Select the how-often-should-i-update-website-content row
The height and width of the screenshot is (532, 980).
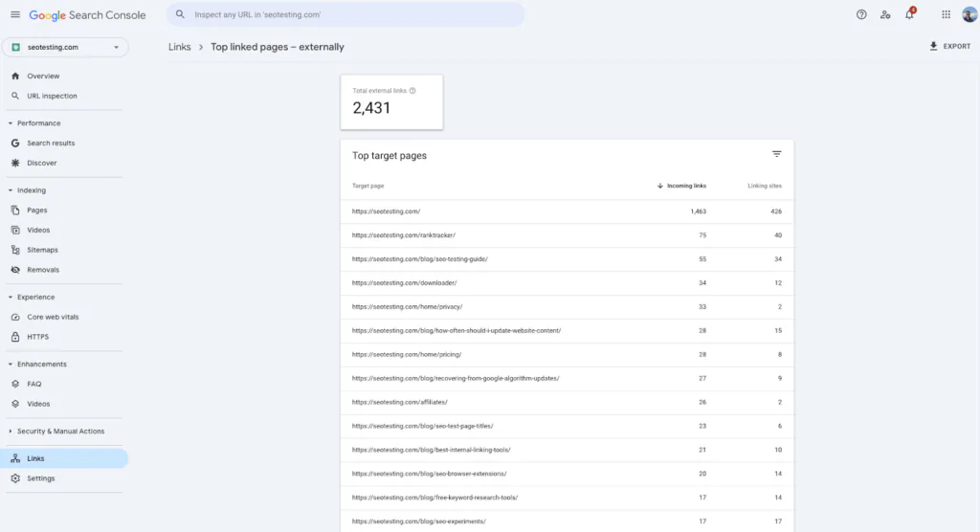point(567,331)
